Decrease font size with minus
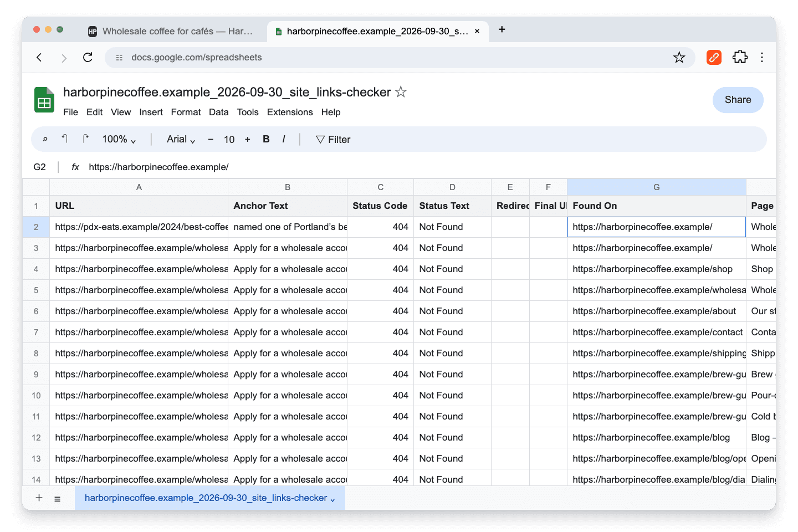 [211, 140]
